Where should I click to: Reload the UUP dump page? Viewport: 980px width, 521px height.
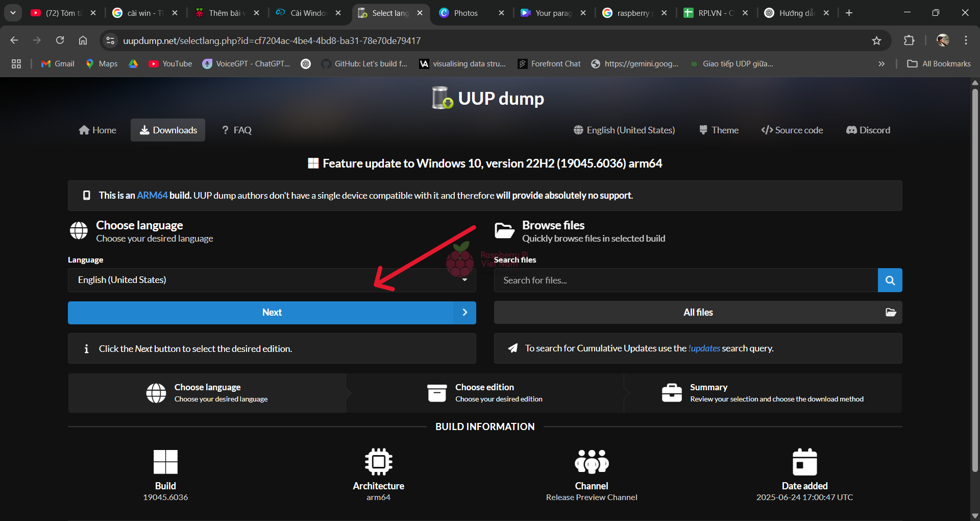point(60,41)
